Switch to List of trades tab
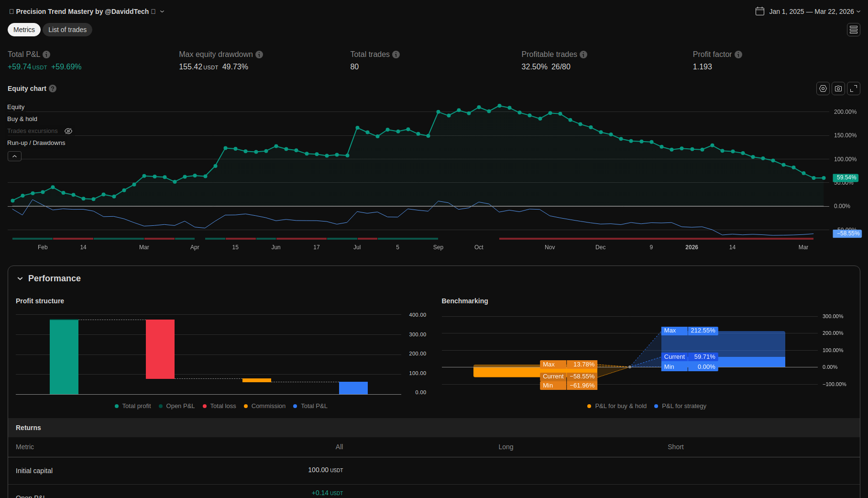868x498 pixels. coord(67,30)
